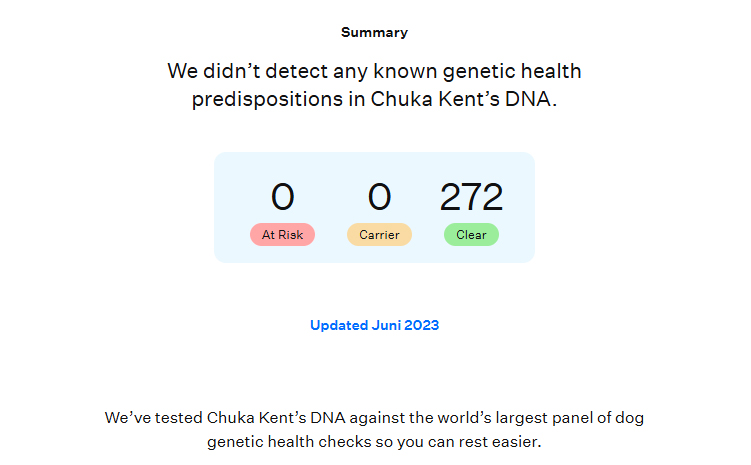Click the 'We didn't detect any known' headline line

point(374,71)
